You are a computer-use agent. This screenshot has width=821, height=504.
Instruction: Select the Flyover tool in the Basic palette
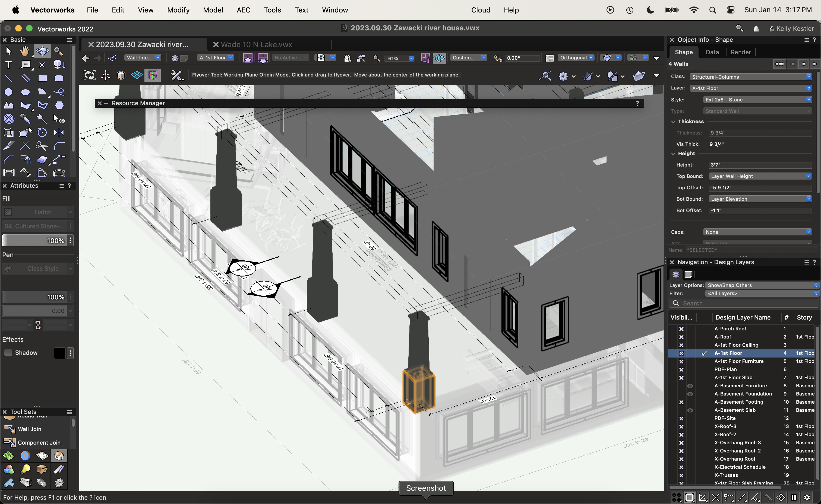pyautogui.click(x=42, y=51)
